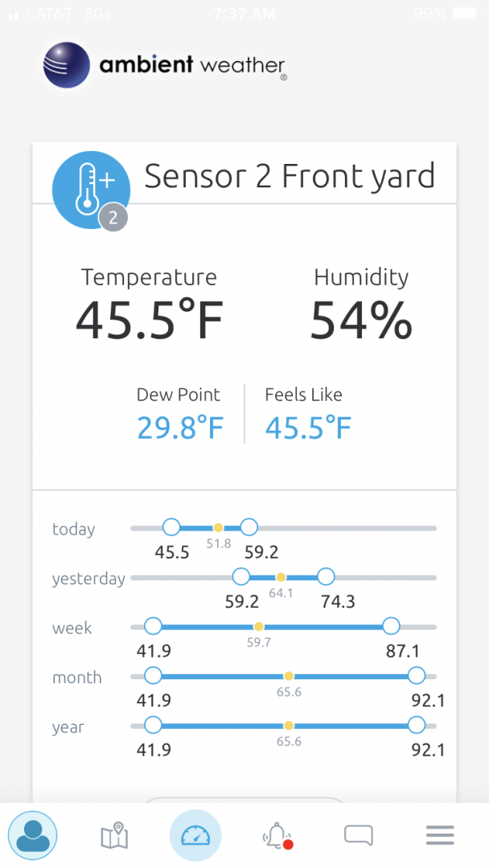This screenshot has height=868, width=489.
Task: Tap the 45.5°F temperature reading
Action: (150, 320)
